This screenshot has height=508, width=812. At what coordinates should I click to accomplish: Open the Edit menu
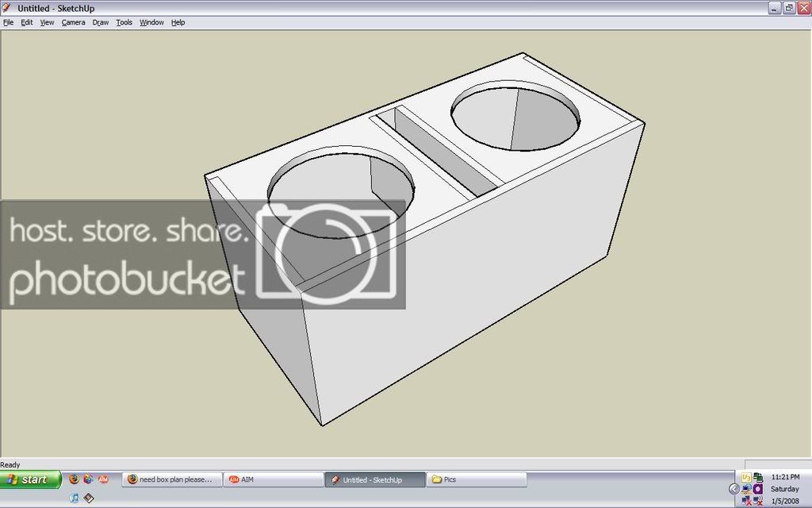tap(26, 22)
